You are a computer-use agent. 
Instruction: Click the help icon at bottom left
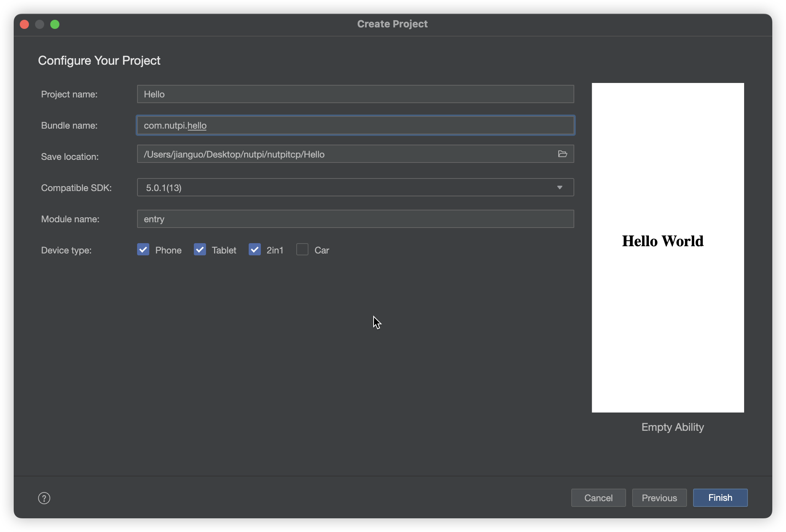point(44,498)
